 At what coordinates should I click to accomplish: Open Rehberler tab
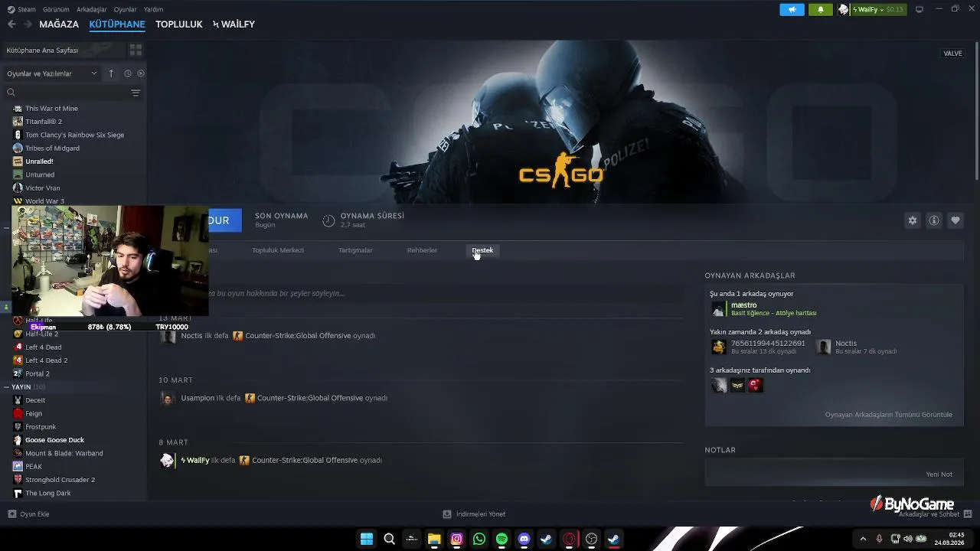[x=422, y=250]
